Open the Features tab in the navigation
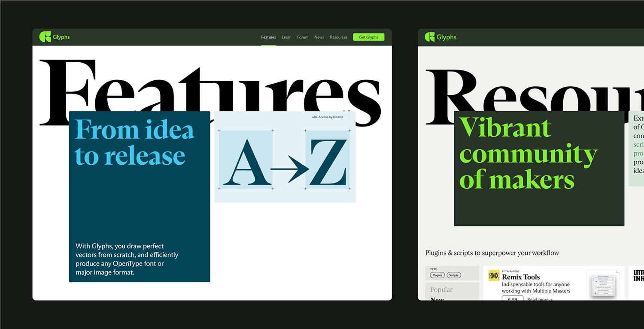Viewport: 644px width, 329px height. pos(268,37)
